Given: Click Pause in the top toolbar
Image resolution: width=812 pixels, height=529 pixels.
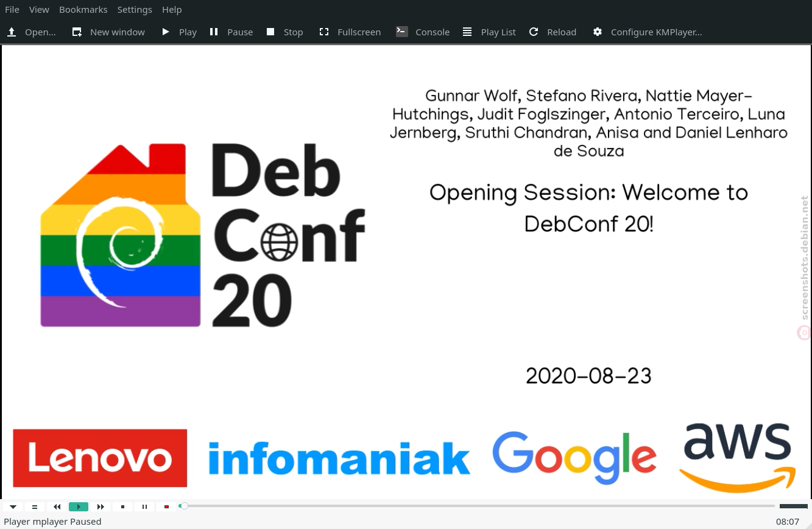Looking at the screenshot, I should [231, 32].
